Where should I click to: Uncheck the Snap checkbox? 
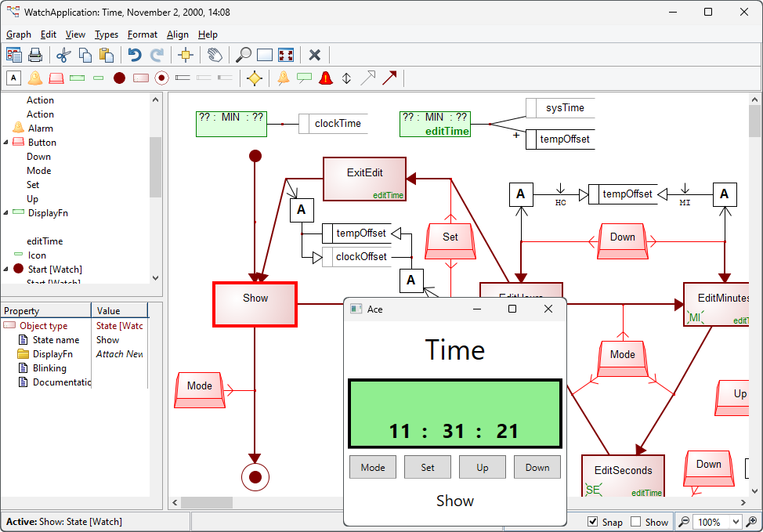click(x=591, y=522)
